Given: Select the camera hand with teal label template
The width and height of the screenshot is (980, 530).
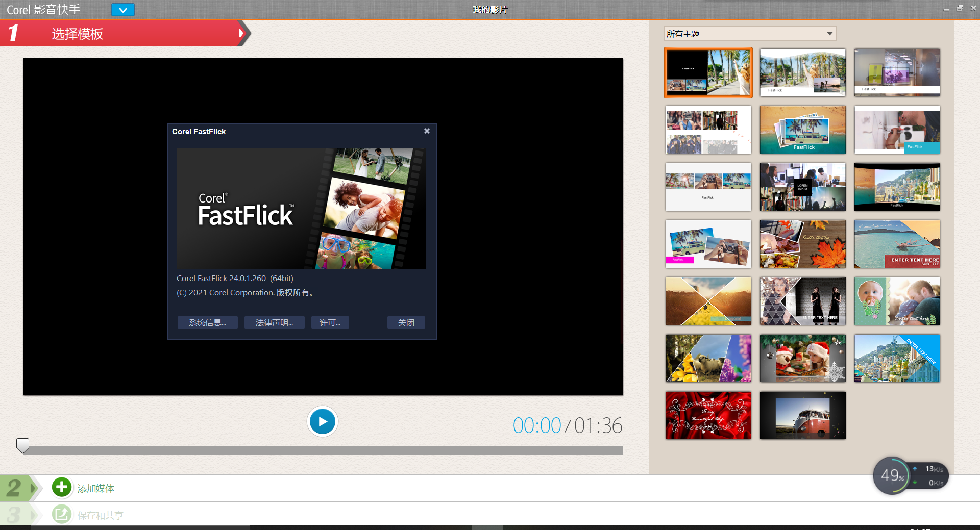Looking at the screenshot, I should click(x=897, y=130).
